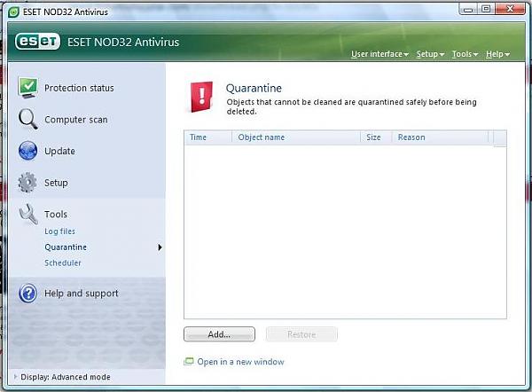Click the Computer scan magnifying glass icon
This screenshot has width=532, height=392.
(27, 119)
